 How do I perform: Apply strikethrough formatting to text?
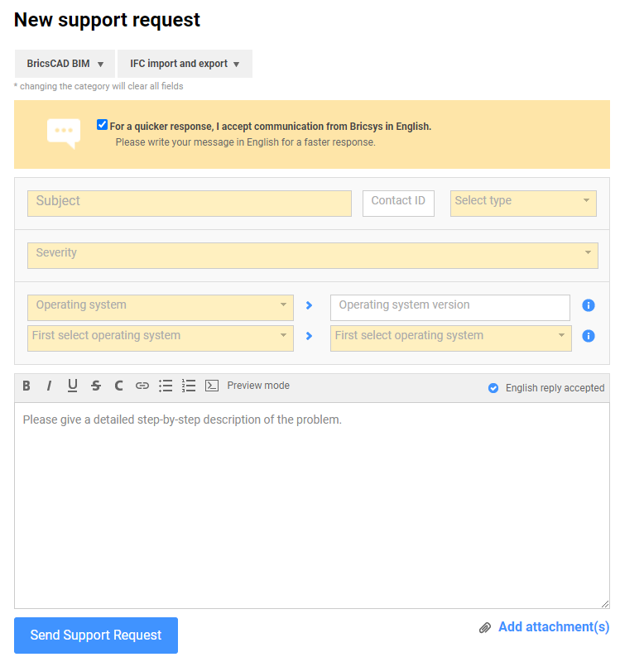(x=96, y=386)
